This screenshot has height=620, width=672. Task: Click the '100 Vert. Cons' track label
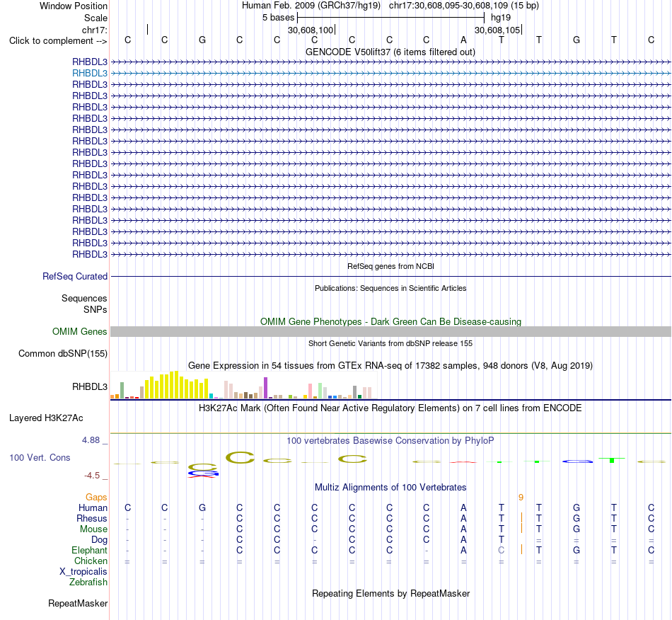pyautogui.click(x=40, y=458)
